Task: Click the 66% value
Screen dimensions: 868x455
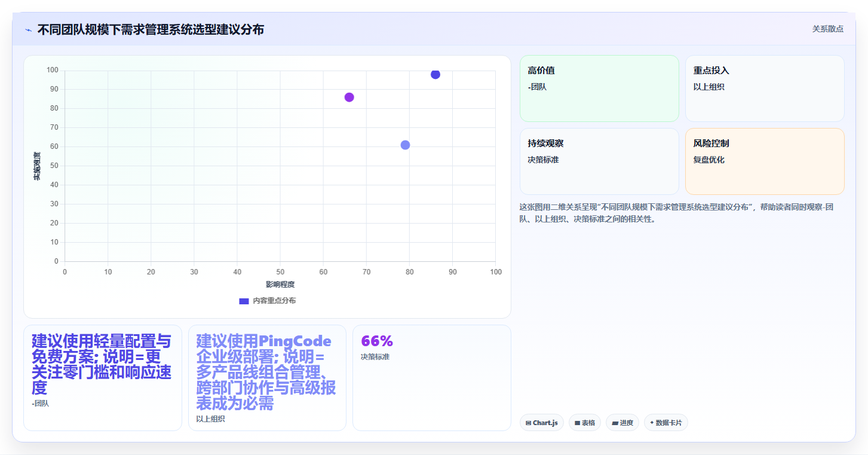Action: (x=377, y=341)
